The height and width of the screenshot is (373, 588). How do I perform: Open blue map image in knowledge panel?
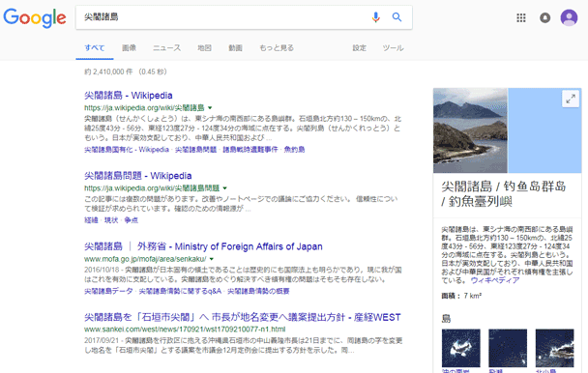[x=544, y=130]
